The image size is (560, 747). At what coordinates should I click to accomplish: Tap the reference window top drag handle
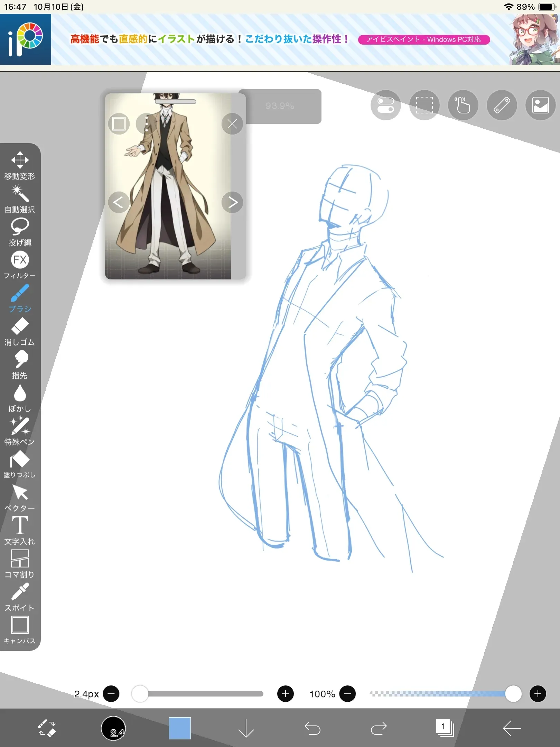(x=176, y=102)
